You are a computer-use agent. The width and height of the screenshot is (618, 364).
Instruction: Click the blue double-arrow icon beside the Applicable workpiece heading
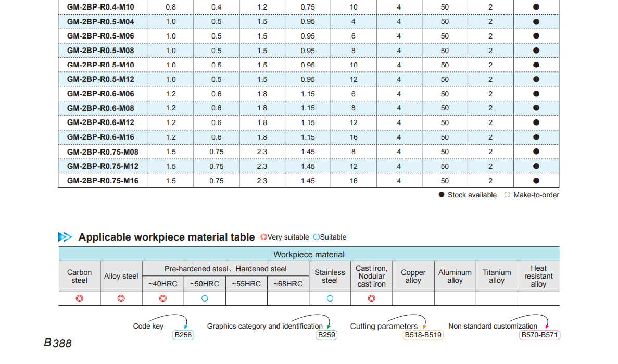click(65, 237)
